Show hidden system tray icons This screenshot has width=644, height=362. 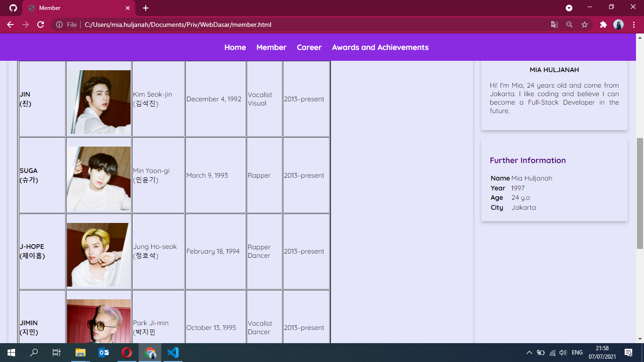[x=529, y=352]
